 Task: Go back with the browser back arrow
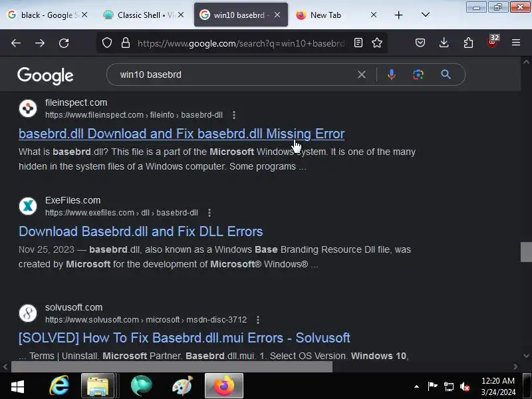click(16, 43)
